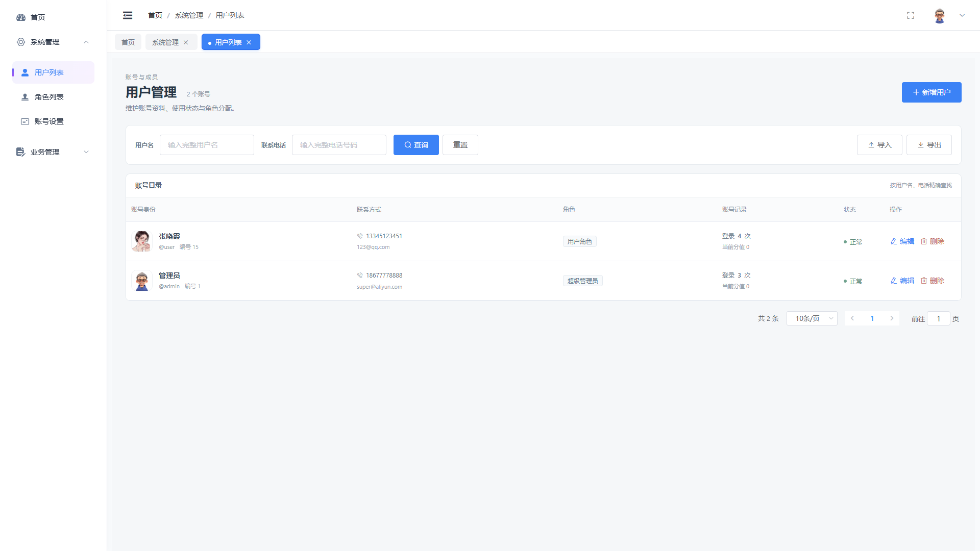Click the 账号记录 column header
980x551 pixels.
pos(734,210)
